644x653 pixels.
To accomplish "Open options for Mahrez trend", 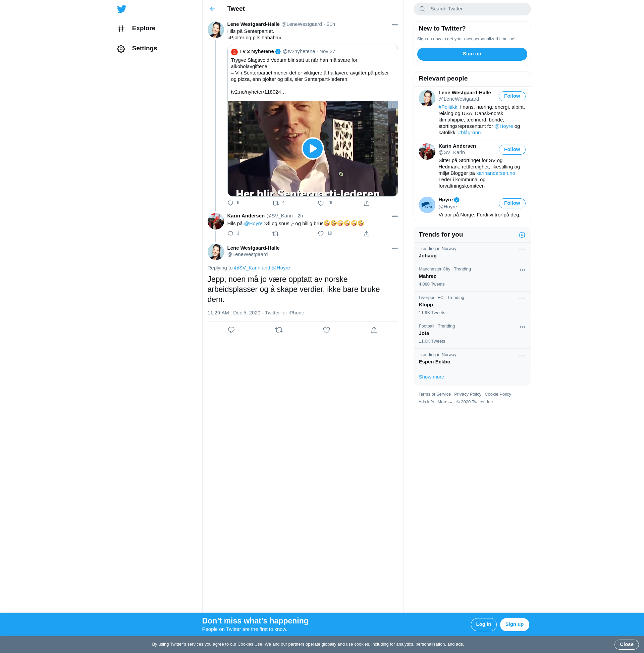I will [x=522, y=270].
